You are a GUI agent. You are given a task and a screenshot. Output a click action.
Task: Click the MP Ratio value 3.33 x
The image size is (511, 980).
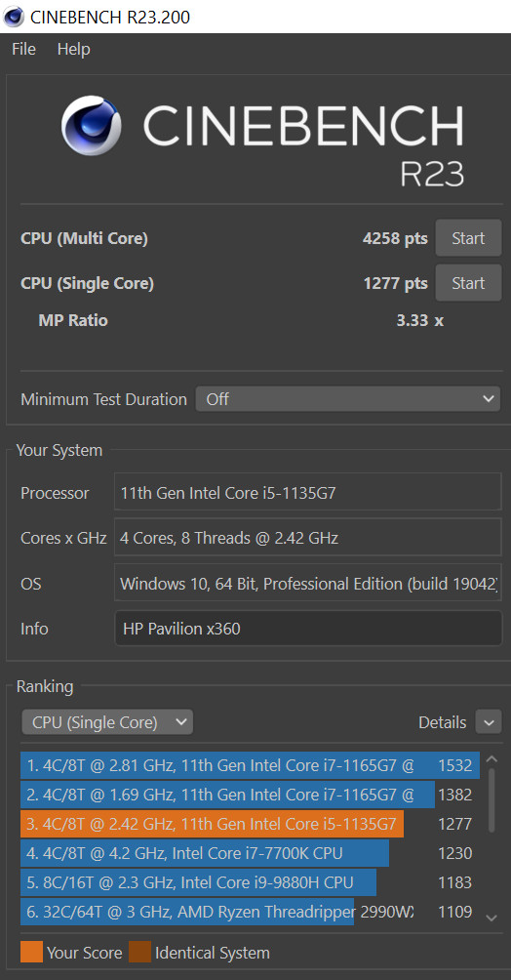pos(419,320)
